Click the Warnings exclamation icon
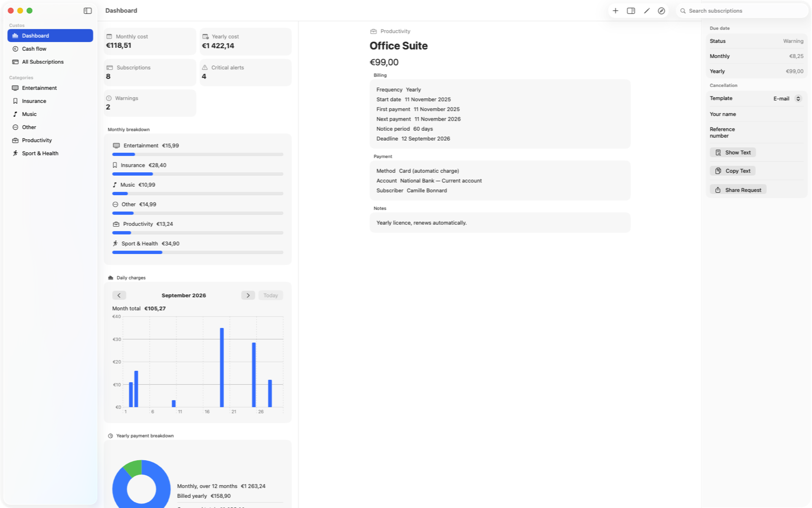The image size is (812, 508). point(109,98)
